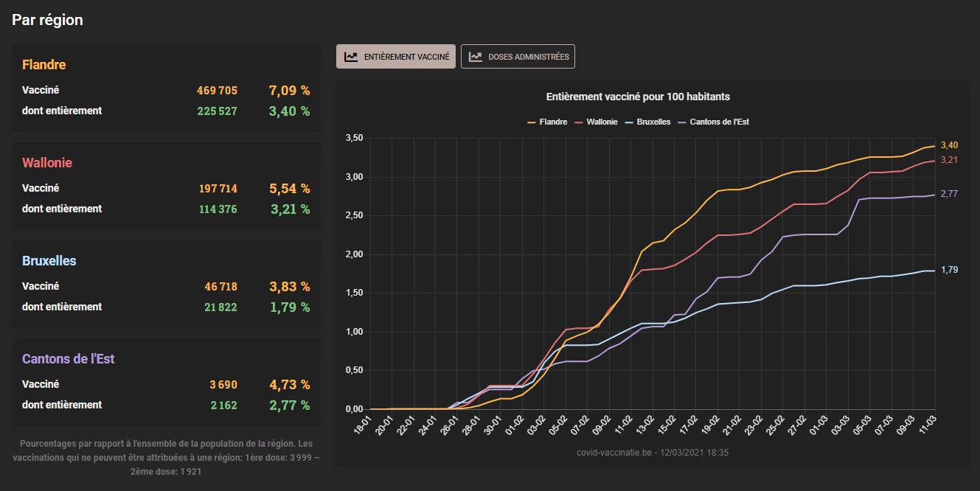This screenshot has height=491, width=980.
Task: Click Wallonie 3,21 end-of-line value label
Action: pyautogui.click(x=949, y=160)
